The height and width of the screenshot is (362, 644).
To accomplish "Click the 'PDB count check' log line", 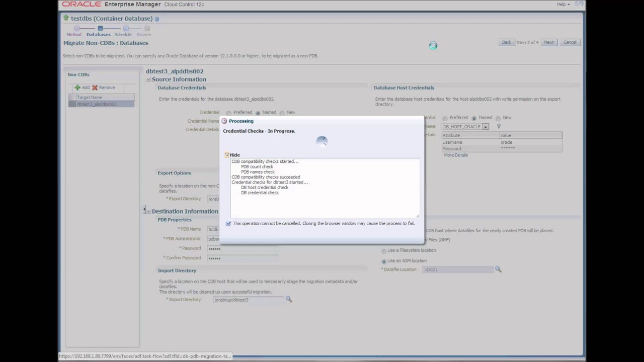I will tap(257, 166).
